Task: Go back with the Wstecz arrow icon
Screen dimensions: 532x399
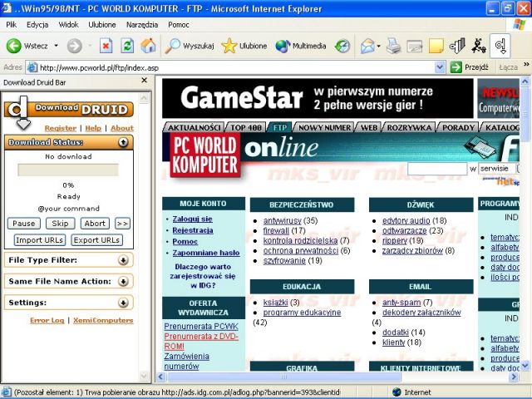Action: (x=14, y=46)
